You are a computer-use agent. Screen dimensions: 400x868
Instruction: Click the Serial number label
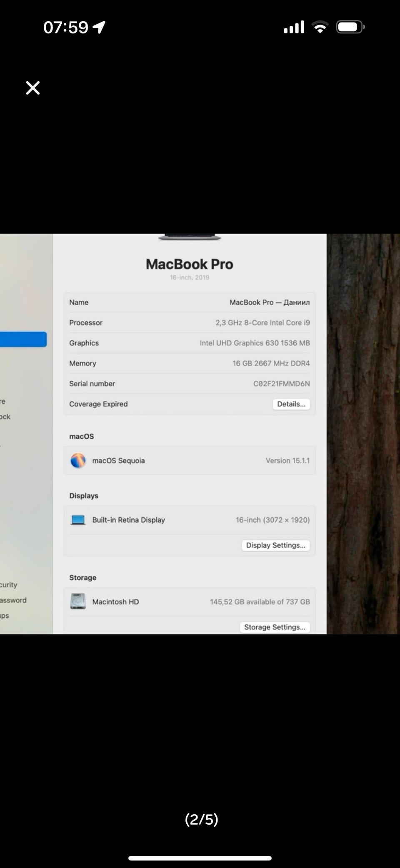(x=92, y=384)
